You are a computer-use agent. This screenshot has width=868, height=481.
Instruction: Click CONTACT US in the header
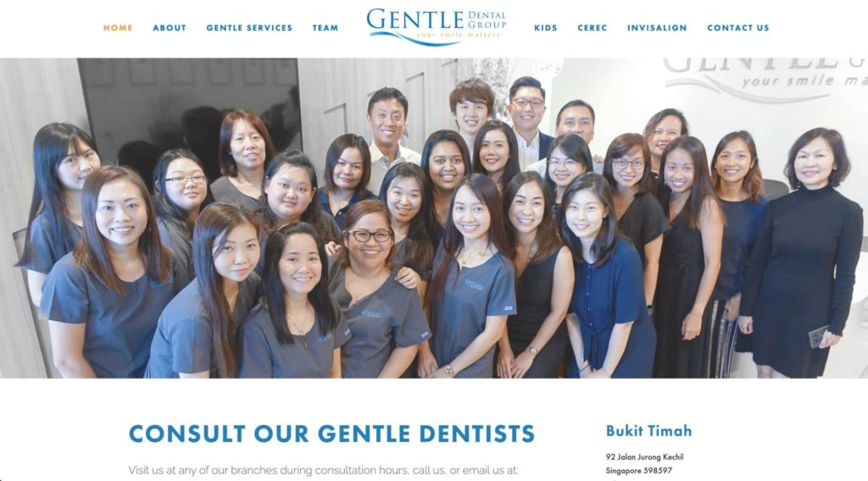(738, 28)
